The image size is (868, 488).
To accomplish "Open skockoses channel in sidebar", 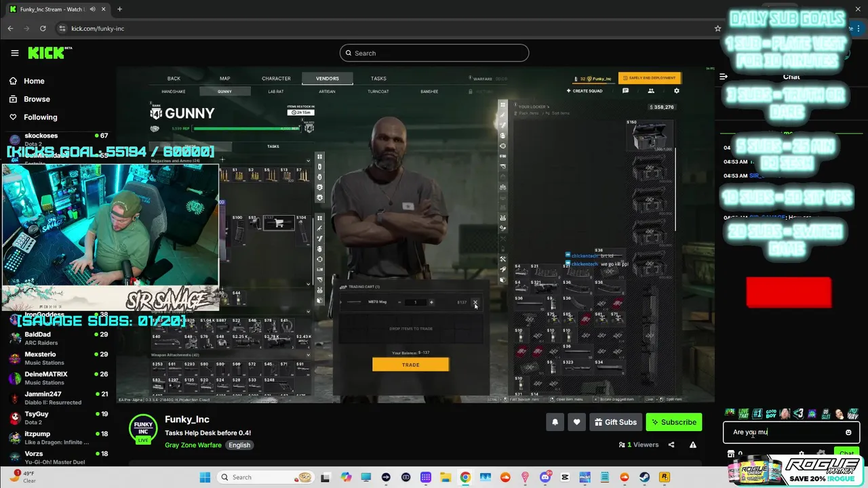I will [x=58, y=139].
